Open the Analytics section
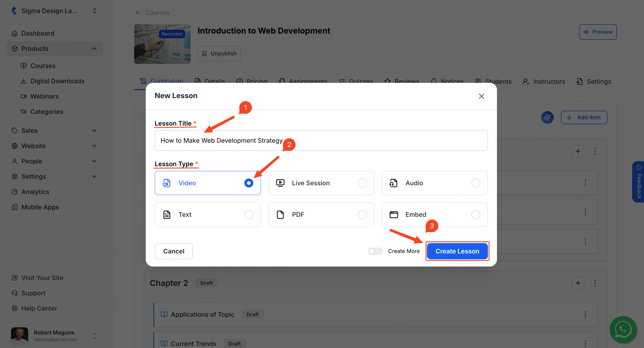This screenshot has height=348, width=644. tap(35, 192)
